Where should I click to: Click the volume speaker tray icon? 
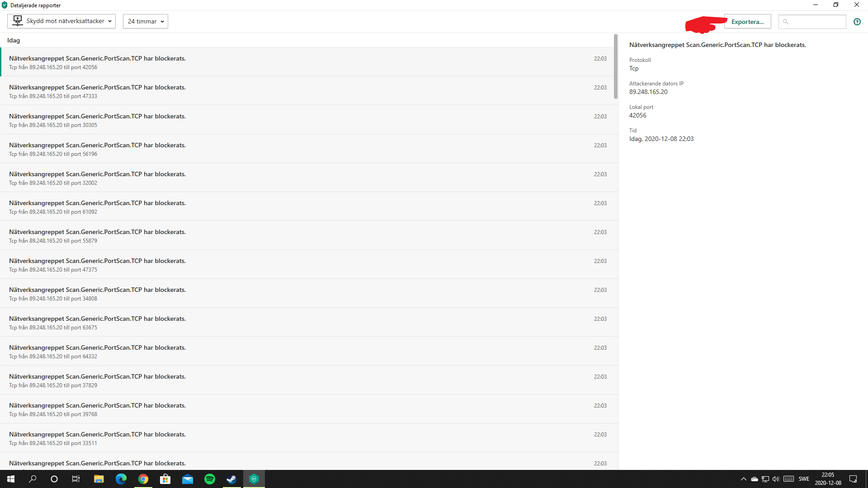(x=776, y=479)
